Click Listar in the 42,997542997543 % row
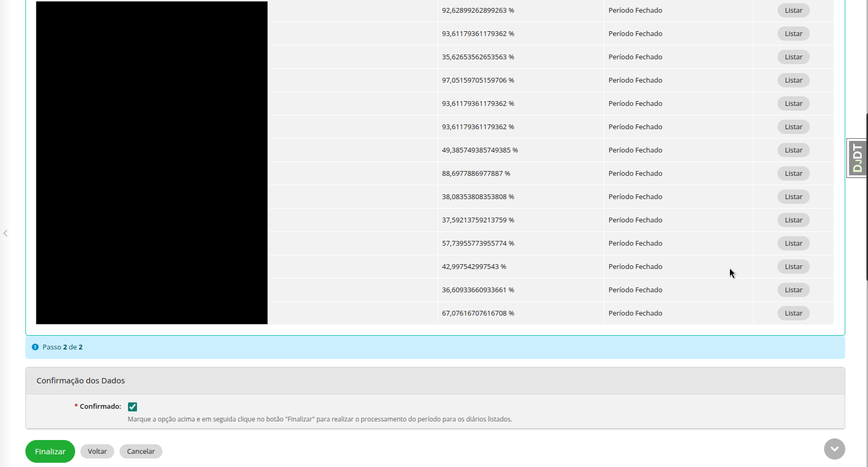The width and height of the screenshot is (868, 467). 793,267
